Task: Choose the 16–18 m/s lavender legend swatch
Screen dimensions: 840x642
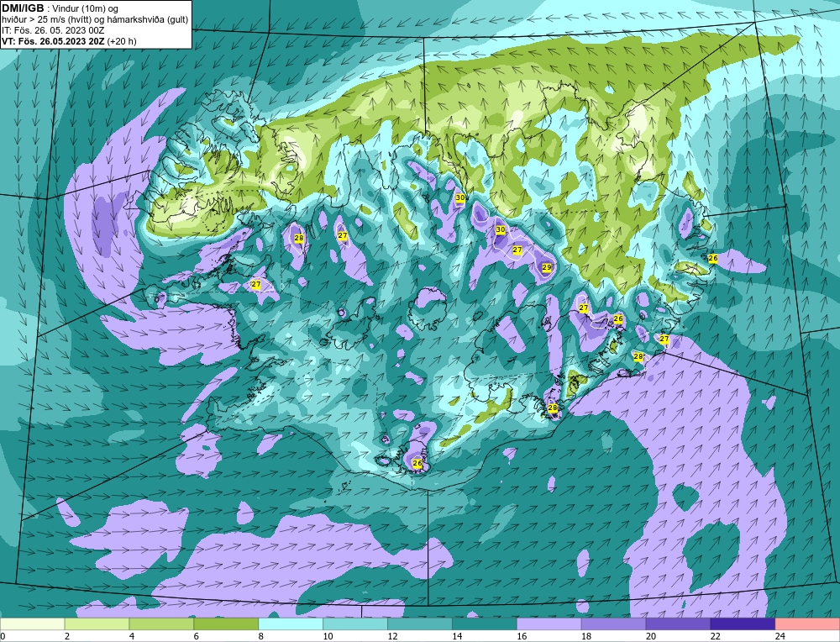Action: tap(549, 624)
